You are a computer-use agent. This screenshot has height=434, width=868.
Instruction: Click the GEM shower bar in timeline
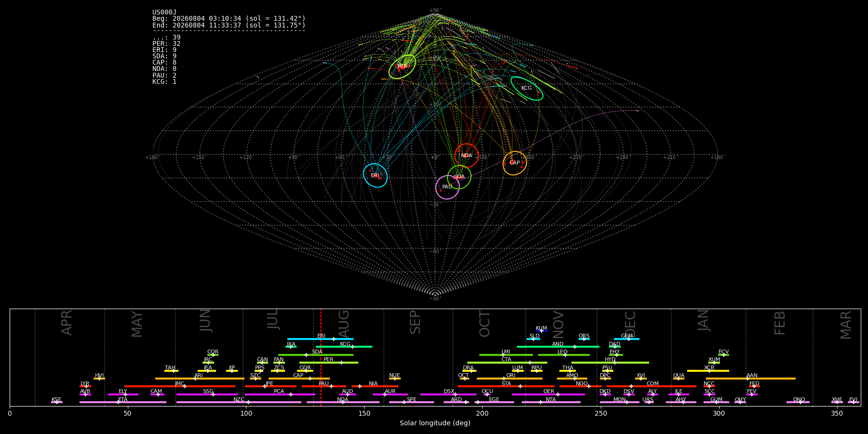point(626,339)
